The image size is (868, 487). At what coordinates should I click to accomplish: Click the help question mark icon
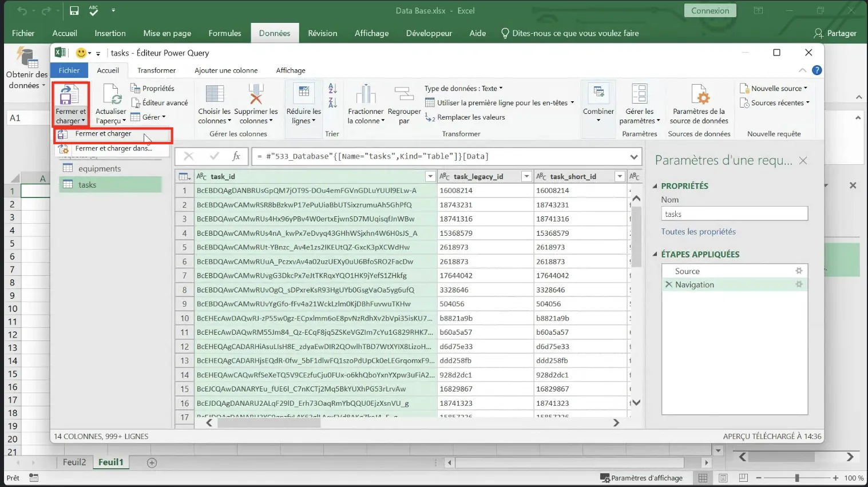point(817,70)
